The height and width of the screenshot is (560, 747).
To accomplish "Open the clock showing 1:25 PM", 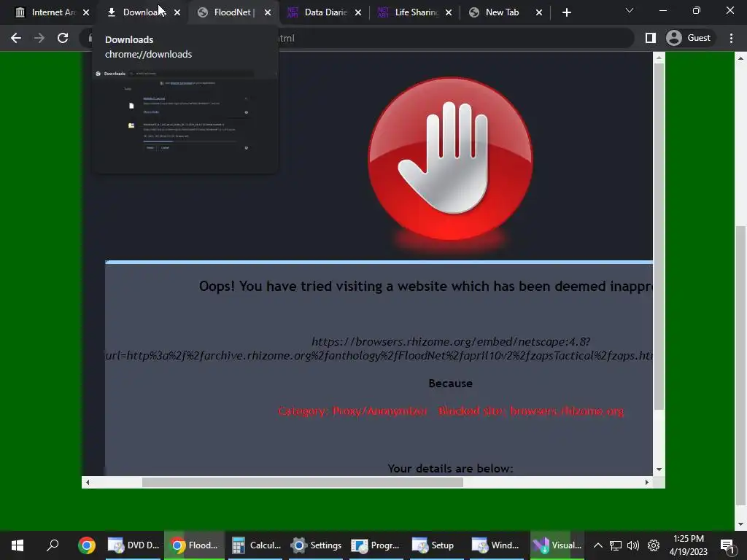I will tap(689, 545).
